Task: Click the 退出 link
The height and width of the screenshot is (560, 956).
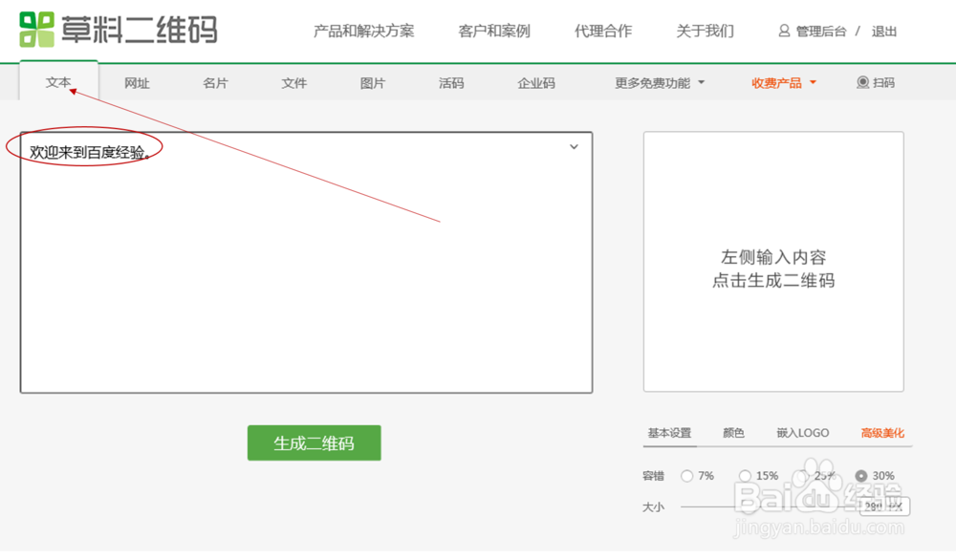Action: [884, 30]
